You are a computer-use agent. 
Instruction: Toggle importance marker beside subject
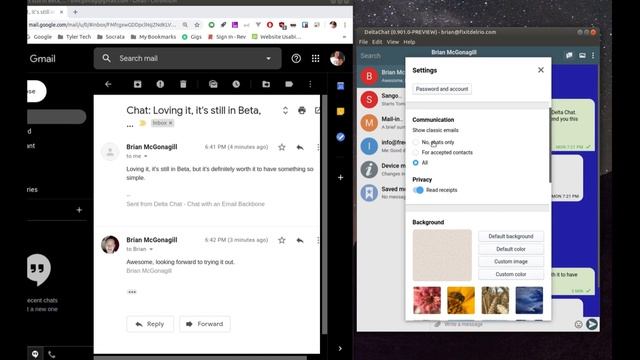(142, 123)
